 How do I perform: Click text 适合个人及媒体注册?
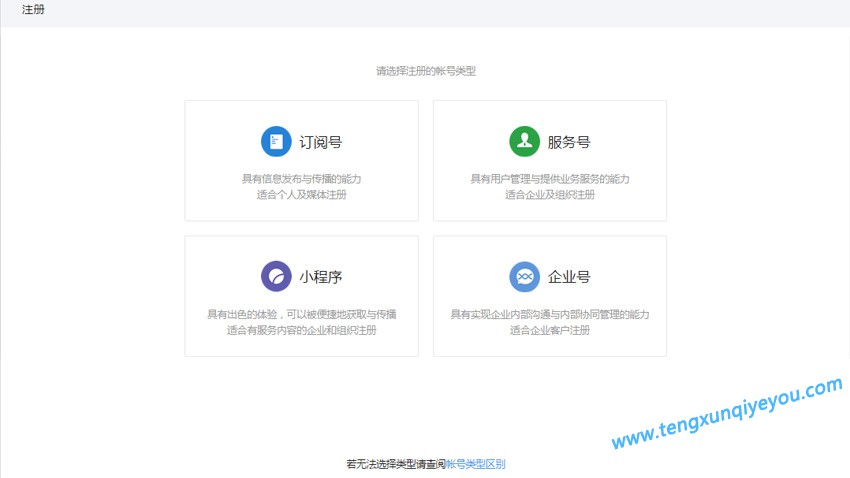(x=301, y=195)
